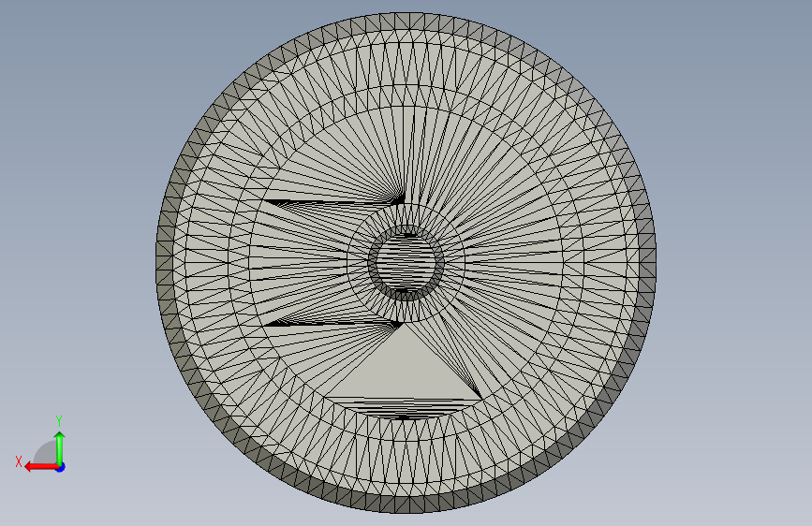Click the blue Z axis dot on triad

point(61,467)
